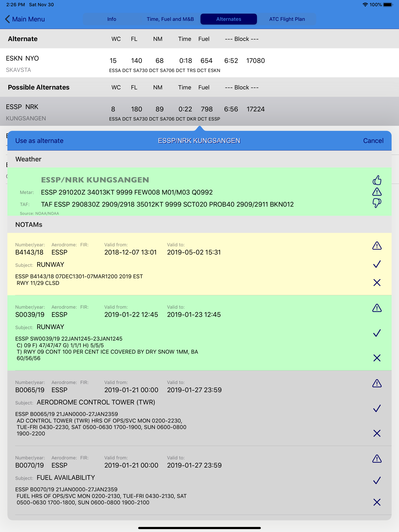
Task: Accept NOTAM B4143/18 with the checkmark icon
Action: (x=377, y=264)
